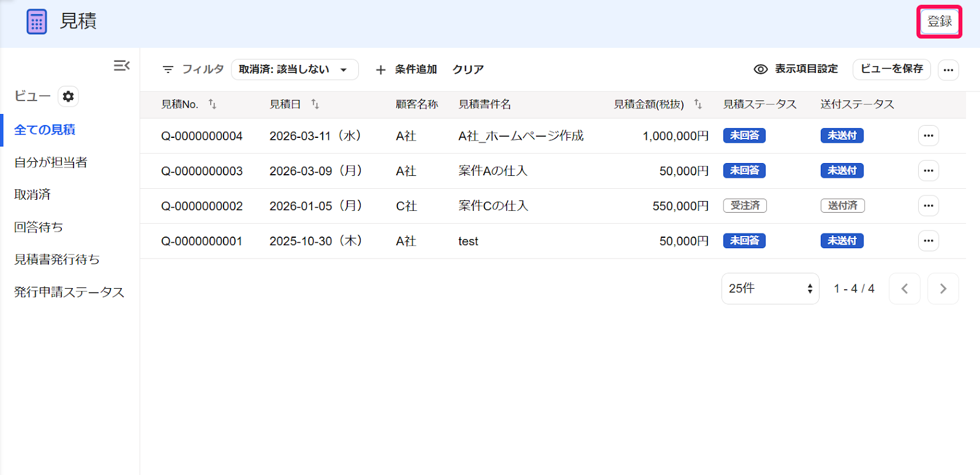This screenshot has width=980, height=475.
Task: Go to the previous page arrow
Action: click(x=905, y=289)
